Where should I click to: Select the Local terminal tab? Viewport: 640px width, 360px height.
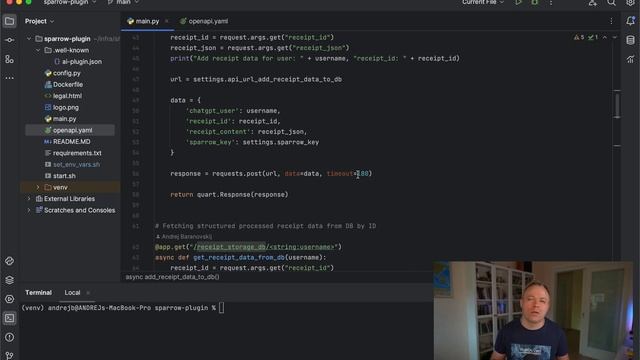pyautogui.click(x=72, y=293)
